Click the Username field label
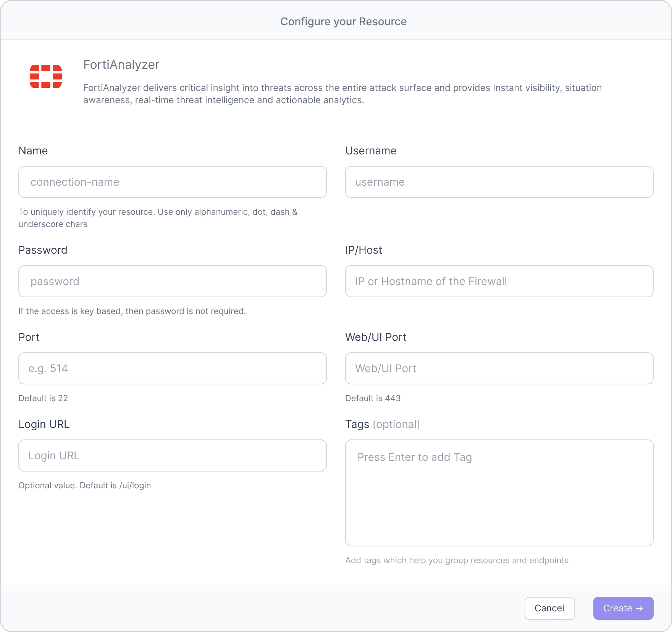This screenshot has width=672, height=632. pyautogui.click(x=371, y=151)
